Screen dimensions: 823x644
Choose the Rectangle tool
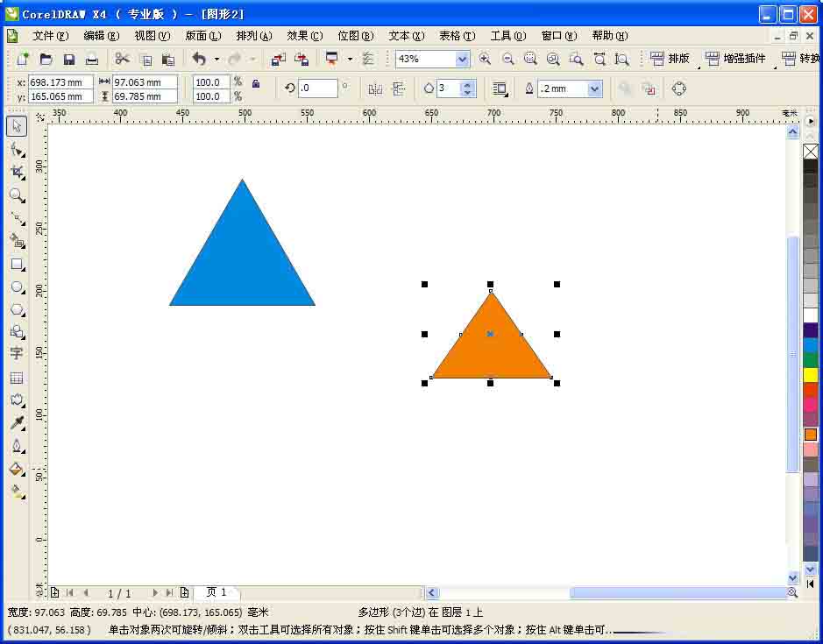16,264
